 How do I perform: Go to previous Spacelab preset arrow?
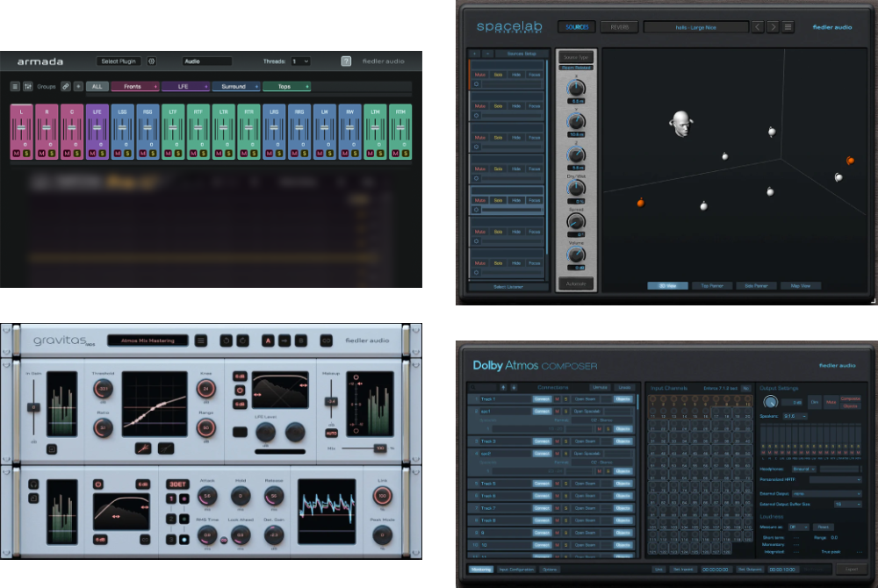758,27
